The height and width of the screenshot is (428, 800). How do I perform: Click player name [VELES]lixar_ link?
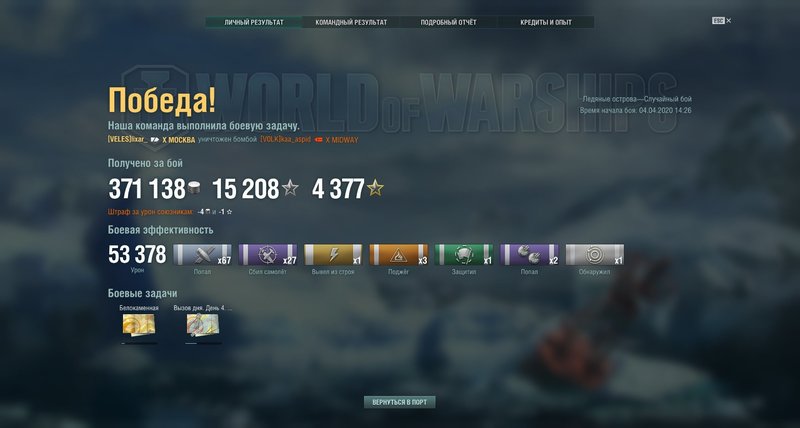pyautogui.click(x=128, y=139)
